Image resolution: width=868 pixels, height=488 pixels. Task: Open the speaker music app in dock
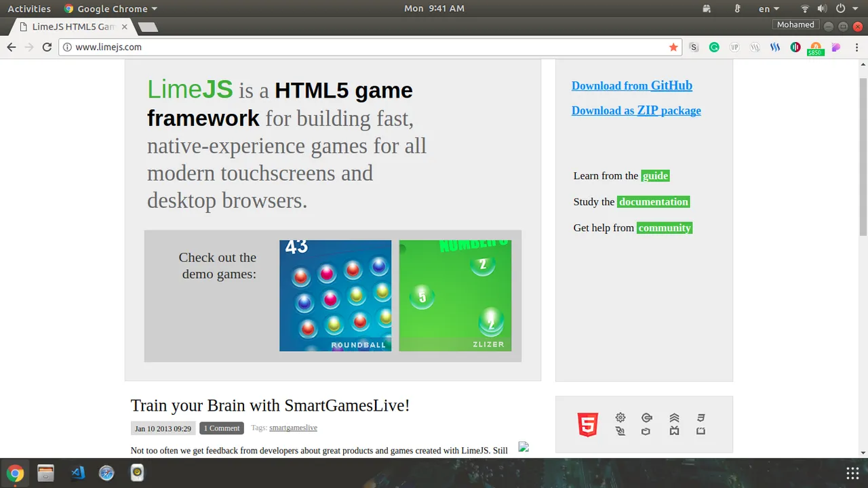click(137, 473)
